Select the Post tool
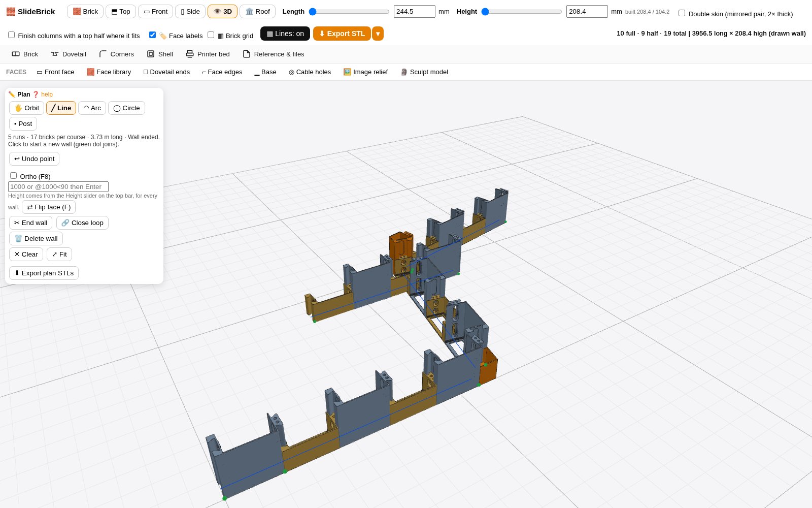 point(23,123)
